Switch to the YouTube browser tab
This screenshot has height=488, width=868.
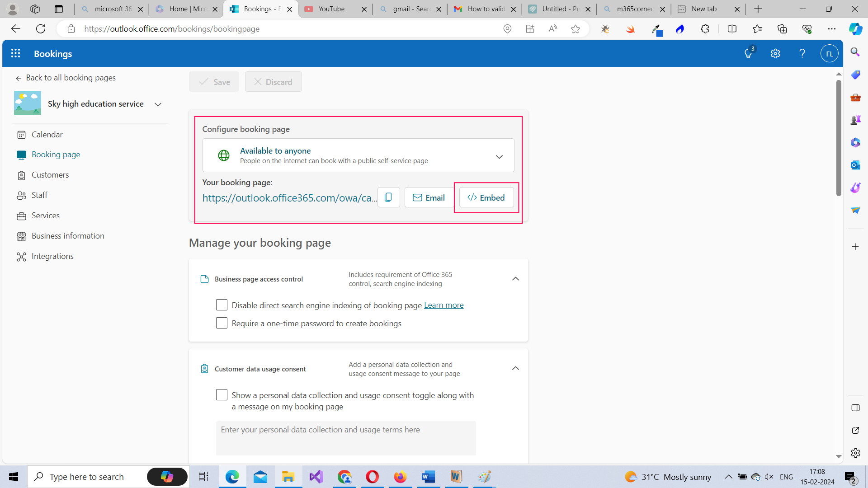[x=331, y=9]
